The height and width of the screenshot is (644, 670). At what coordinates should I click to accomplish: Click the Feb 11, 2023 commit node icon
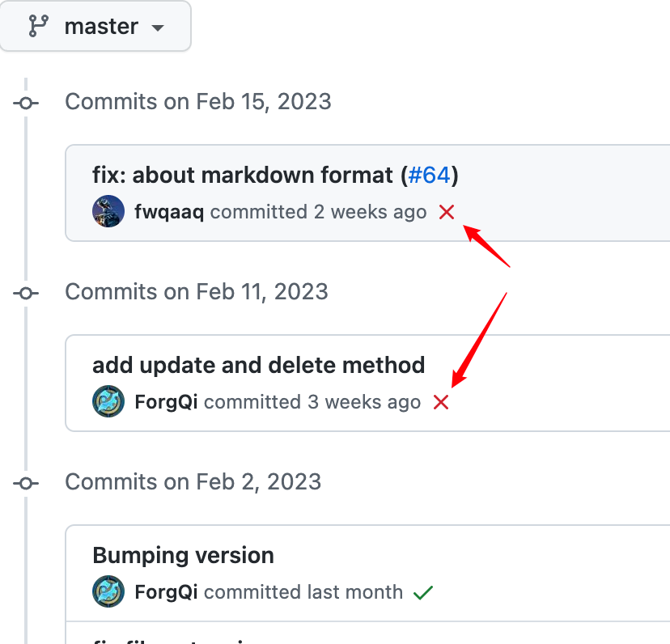(26, 293)
